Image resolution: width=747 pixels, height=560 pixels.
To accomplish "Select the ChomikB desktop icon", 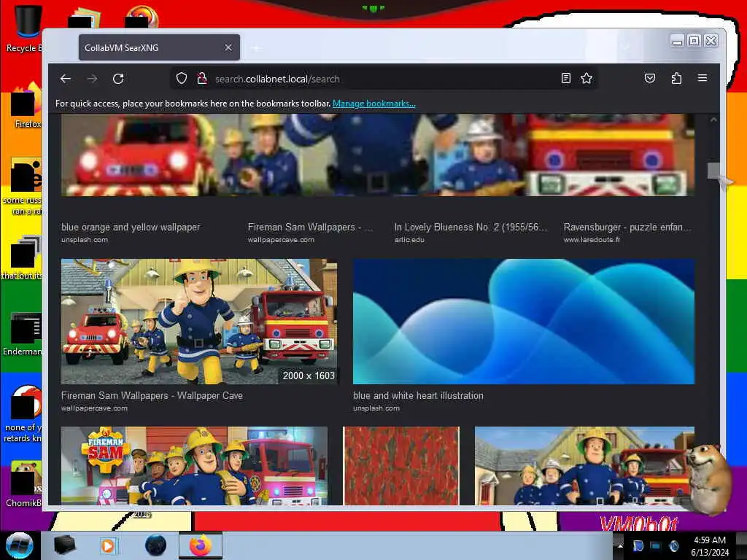I will click(x=23, y=483).
